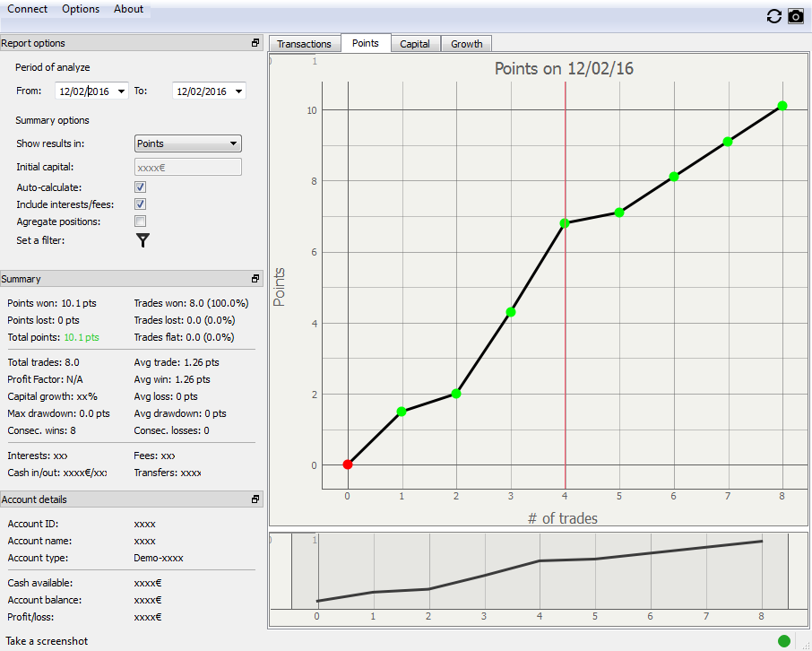812x651 pixels.
Task: Click the 'Avg win: 1.26 pts' text
Action: [x=172, y=379]
